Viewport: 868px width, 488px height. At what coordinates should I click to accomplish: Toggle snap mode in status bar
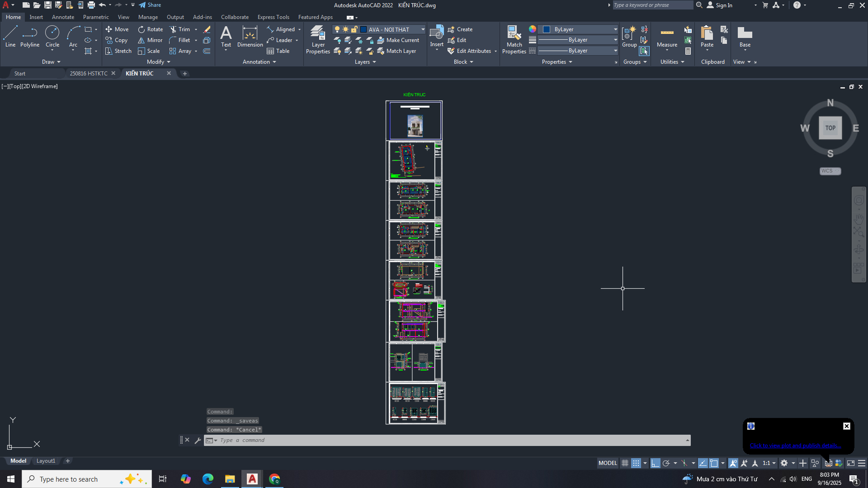click(636, 463)
